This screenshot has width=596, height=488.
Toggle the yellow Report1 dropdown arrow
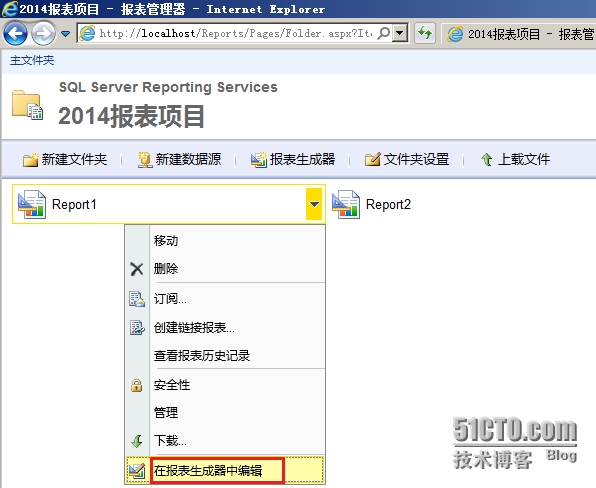314,204
